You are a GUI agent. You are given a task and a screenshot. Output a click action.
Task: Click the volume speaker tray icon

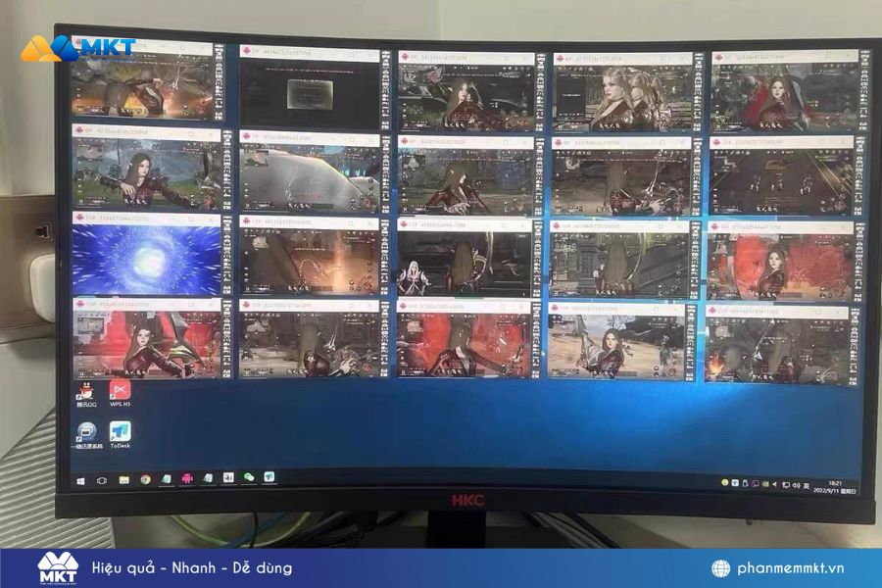(x=795, y=485)
